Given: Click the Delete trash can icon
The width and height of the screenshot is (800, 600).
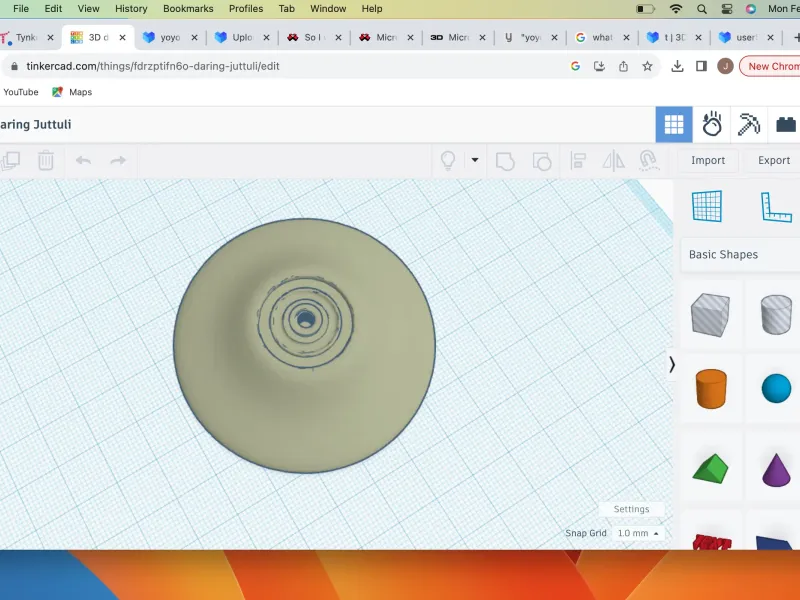Looking at the screenshot, I should (x=46, y=161).
